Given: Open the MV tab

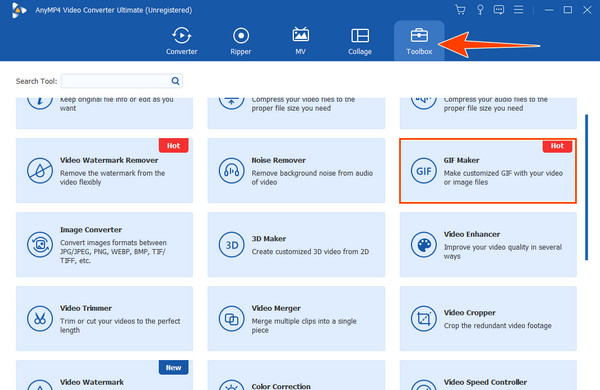Looking at the screenshot, I should point(300,41).
